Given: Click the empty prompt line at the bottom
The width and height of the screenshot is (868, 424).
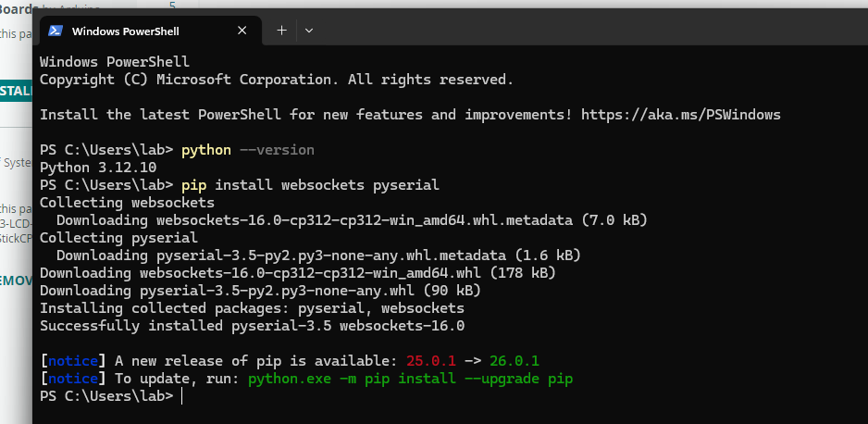Looking at the screenshot, I should 111,396.
